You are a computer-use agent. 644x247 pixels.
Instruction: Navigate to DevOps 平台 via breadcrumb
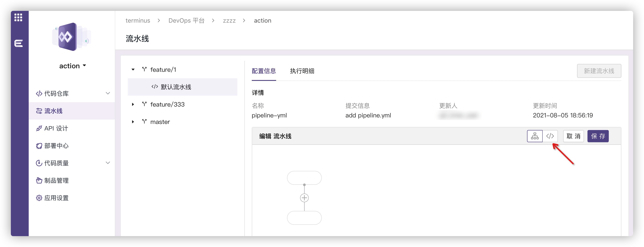[187, 20]
